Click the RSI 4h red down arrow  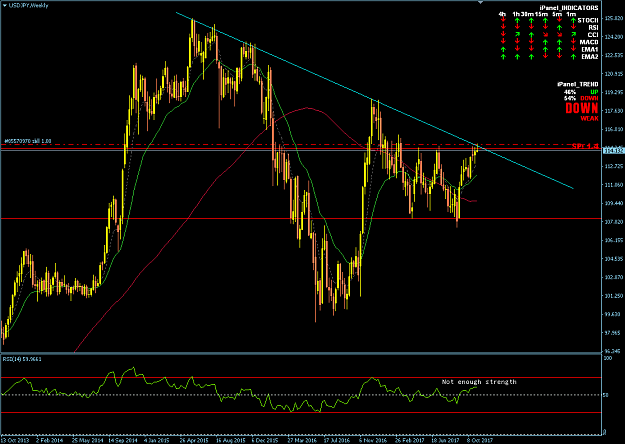[x=503, y=26]
